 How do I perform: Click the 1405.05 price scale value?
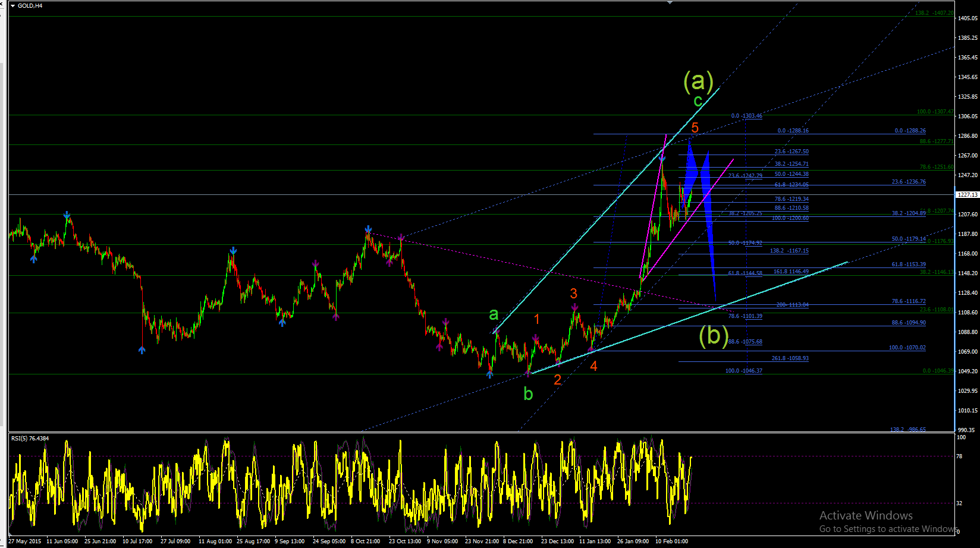pos(968,18)
